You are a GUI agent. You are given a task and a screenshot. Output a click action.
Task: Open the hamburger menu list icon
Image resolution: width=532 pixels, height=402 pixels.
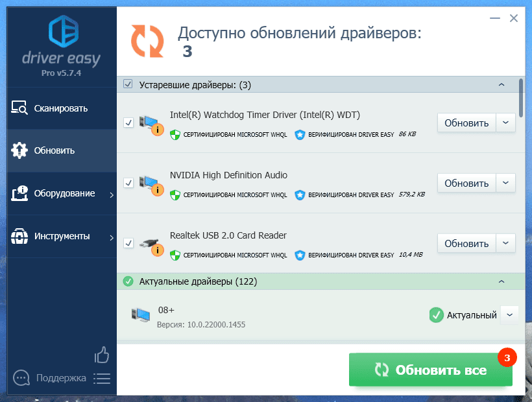102,378
